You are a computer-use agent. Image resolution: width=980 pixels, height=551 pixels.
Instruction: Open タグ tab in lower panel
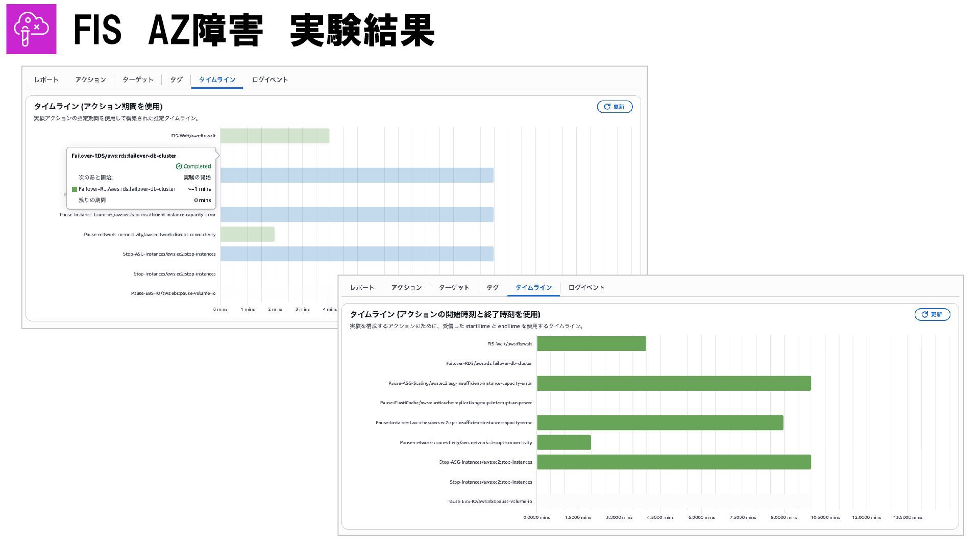click(493, 288)
